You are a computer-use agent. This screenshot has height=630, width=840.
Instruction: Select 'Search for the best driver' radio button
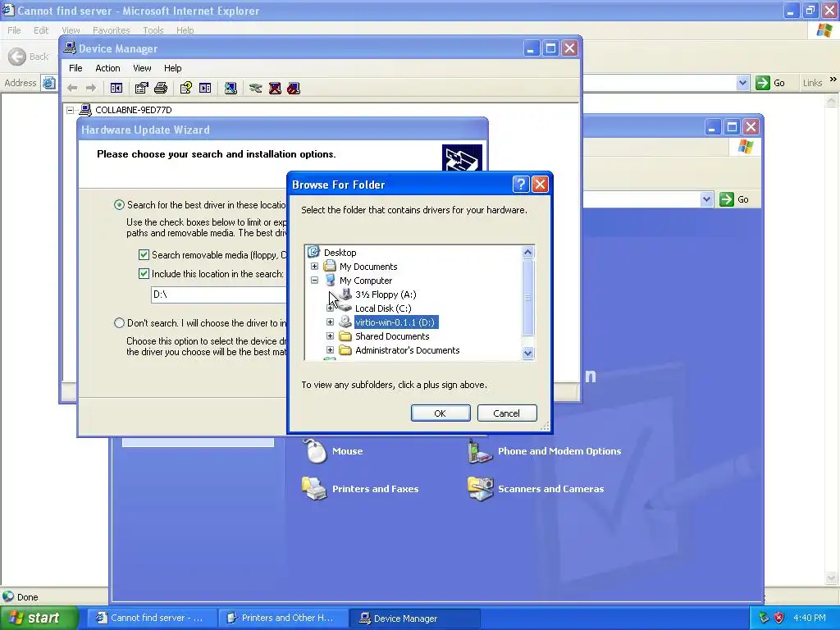pos(119,204)
